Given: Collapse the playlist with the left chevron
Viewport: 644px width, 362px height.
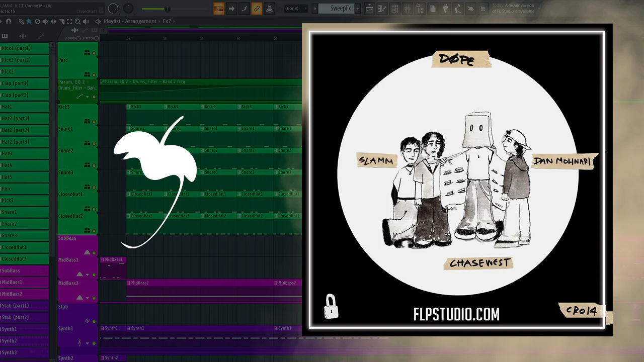Looking at the screenshot, I should [x=103, y=30].
